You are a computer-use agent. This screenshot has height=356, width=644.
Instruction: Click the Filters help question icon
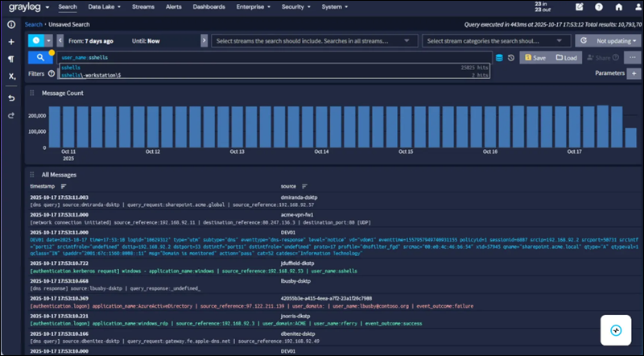[x=52, y=73]
